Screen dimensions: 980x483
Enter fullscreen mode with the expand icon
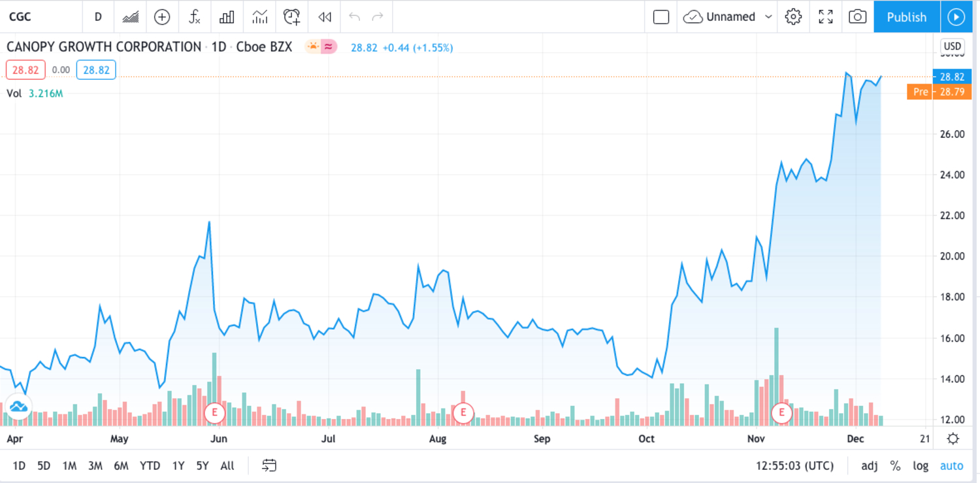point(826,17)
